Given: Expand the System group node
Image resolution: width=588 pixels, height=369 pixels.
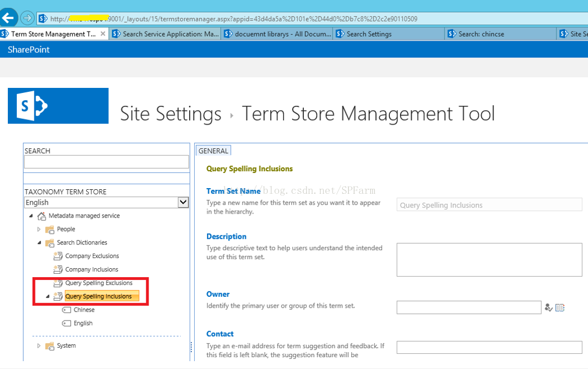Looking at the screenshot, I should 39,346.
